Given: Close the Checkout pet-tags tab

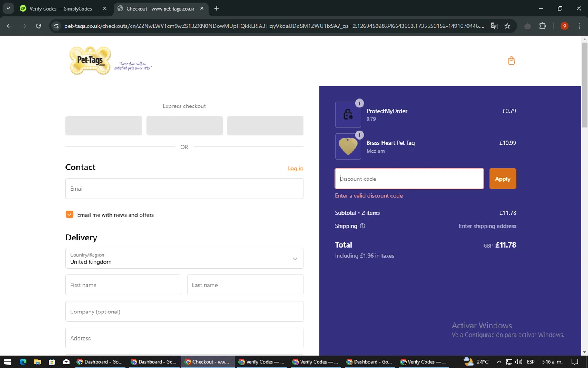Looking at the screenshot, I should [202, 8].
